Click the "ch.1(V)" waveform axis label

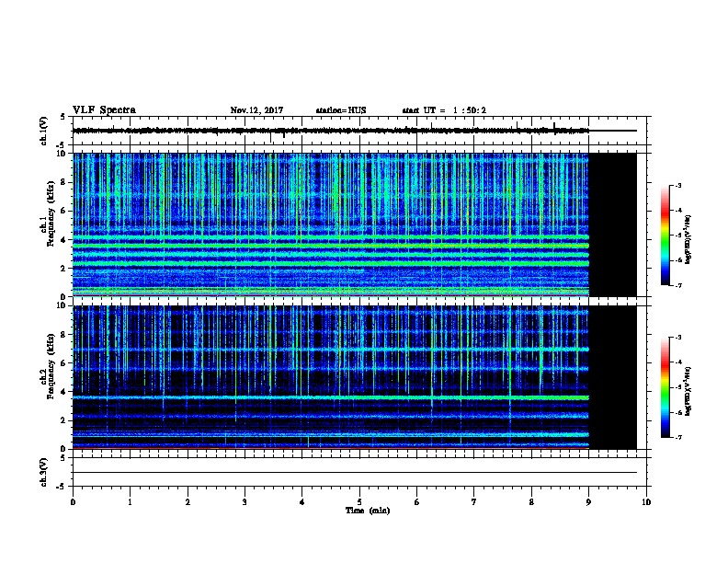tap(44, 131)
